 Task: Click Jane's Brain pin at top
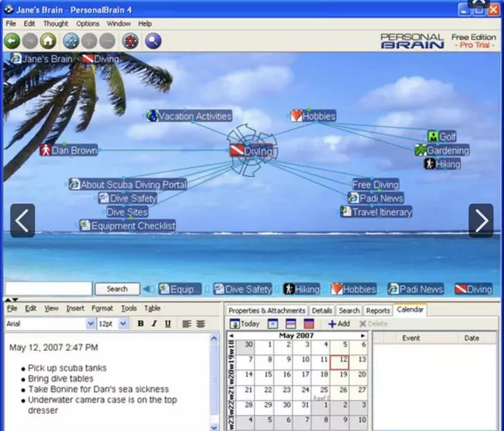pos(42,59)
